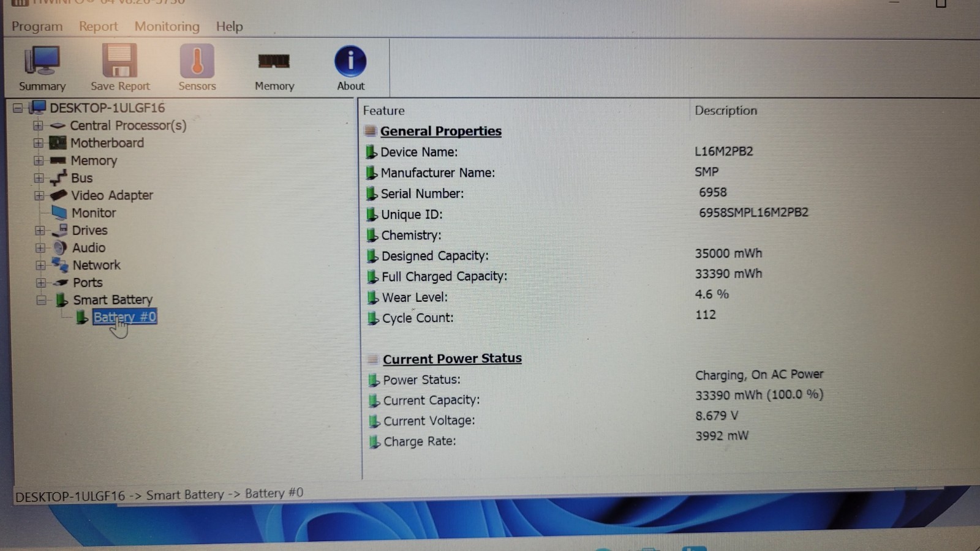This screenshot has height=551, width=980.
Task: Select the Chemistry row
Action: click(x=668, y=235)
